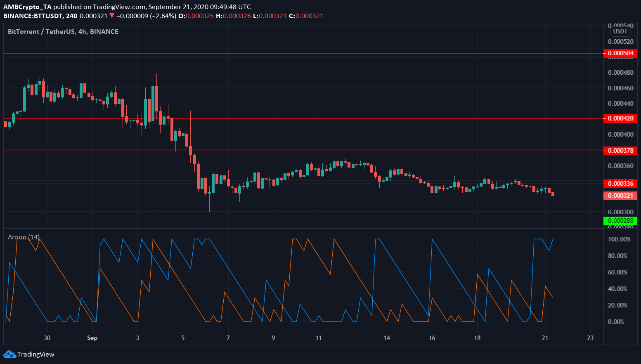
Task: Click the TradingView cloud logo icon
Action: point(9,354)
